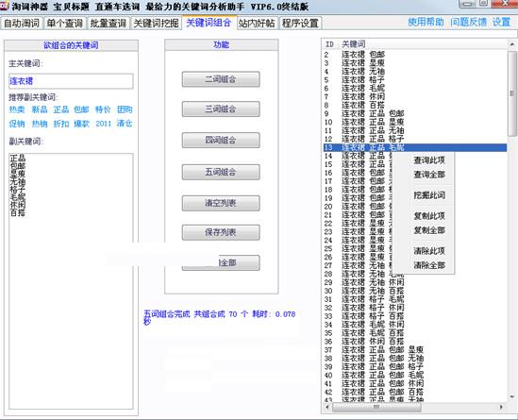518x420 pixels.
Task: Choose 复制此项 from context menu
Action: tap(429, 216)
